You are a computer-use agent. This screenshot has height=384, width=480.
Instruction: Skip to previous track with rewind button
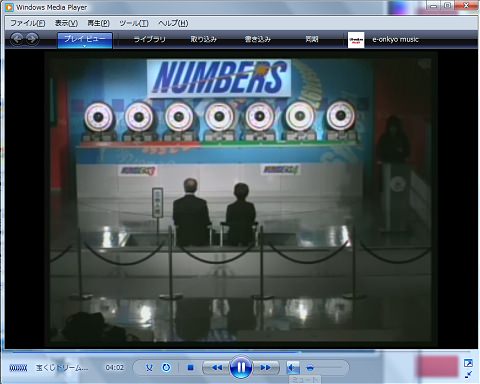click(217, 367)
